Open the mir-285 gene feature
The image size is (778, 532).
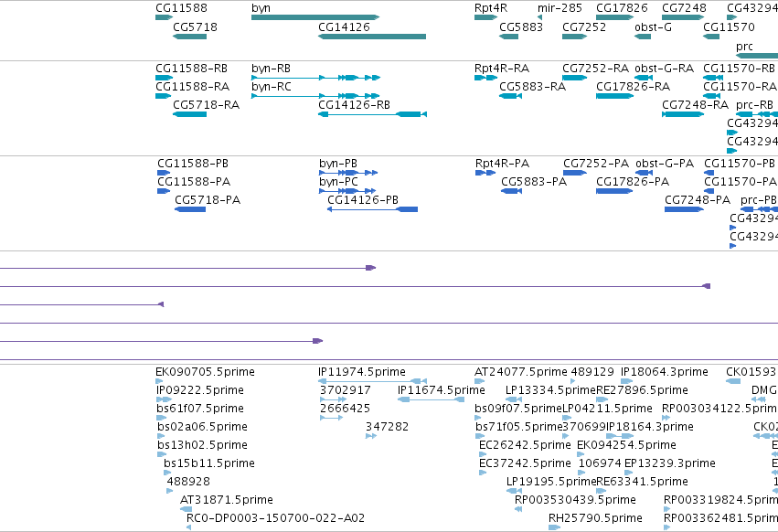(x=539, y=17)
